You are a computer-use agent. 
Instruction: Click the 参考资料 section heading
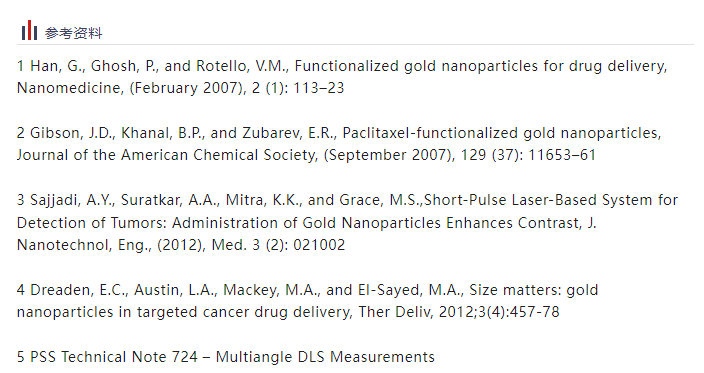pyautogui.click(x=74, y=33)
